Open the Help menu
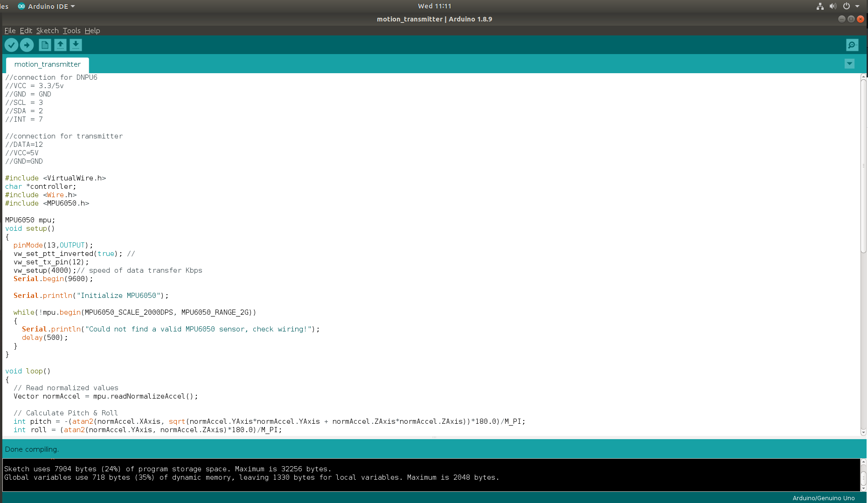This screenshot has height=503, width=868. click(92, 30)
